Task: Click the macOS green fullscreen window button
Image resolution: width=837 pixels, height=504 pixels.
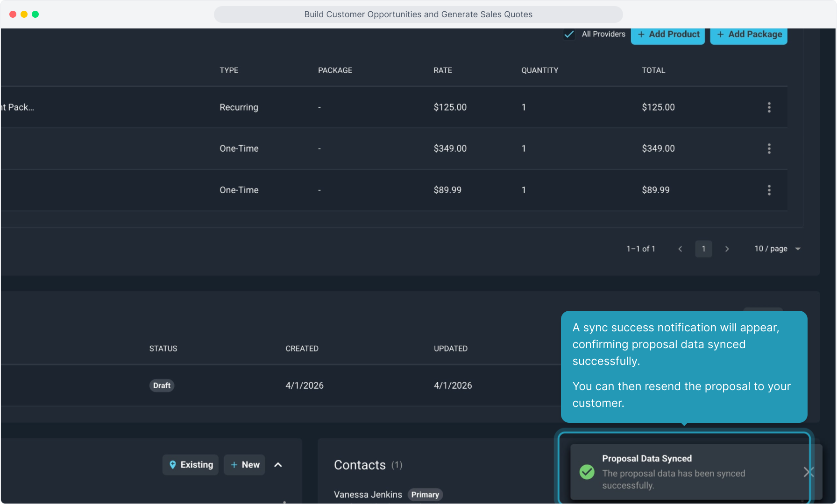Action: click(35, 14)
